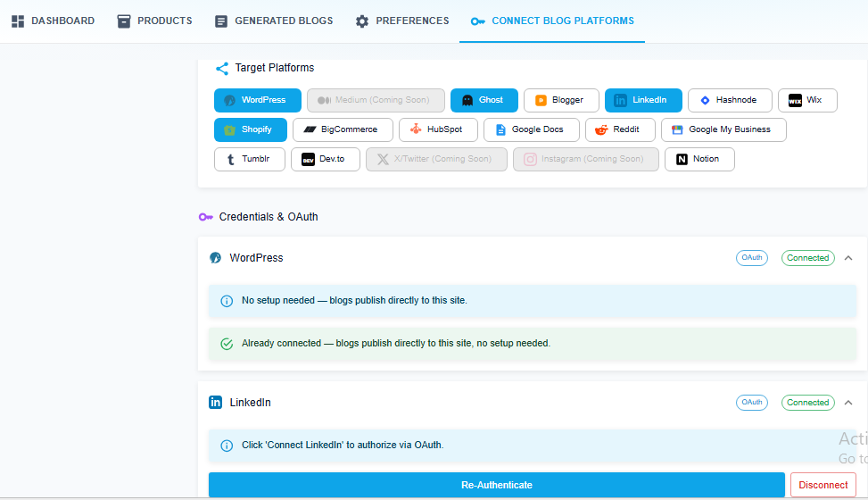This screenshot has width=868, height=500.
Task: Disconnect the LinkedIn account
Action: click(x=823, y=485)
